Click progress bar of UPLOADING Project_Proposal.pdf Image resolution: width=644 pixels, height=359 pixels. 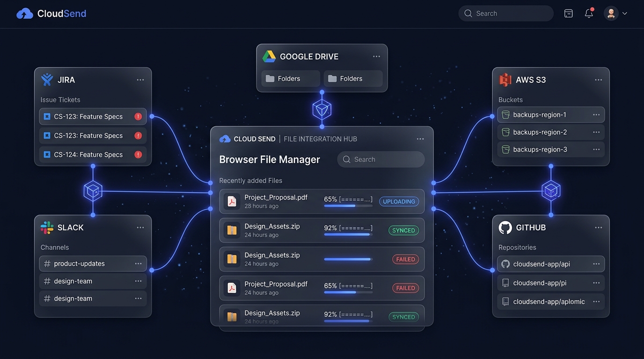click(x=348, y=206)
